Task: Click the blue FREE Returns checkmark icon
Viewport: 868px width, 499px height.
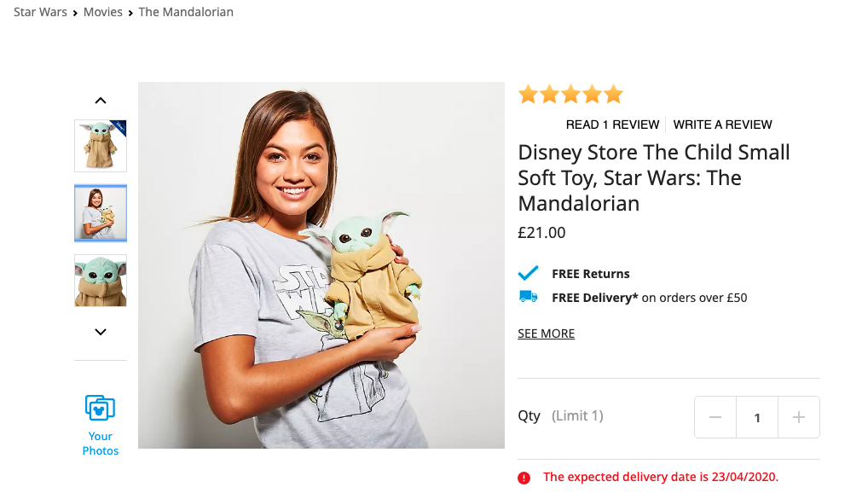Action: [529, 273]
